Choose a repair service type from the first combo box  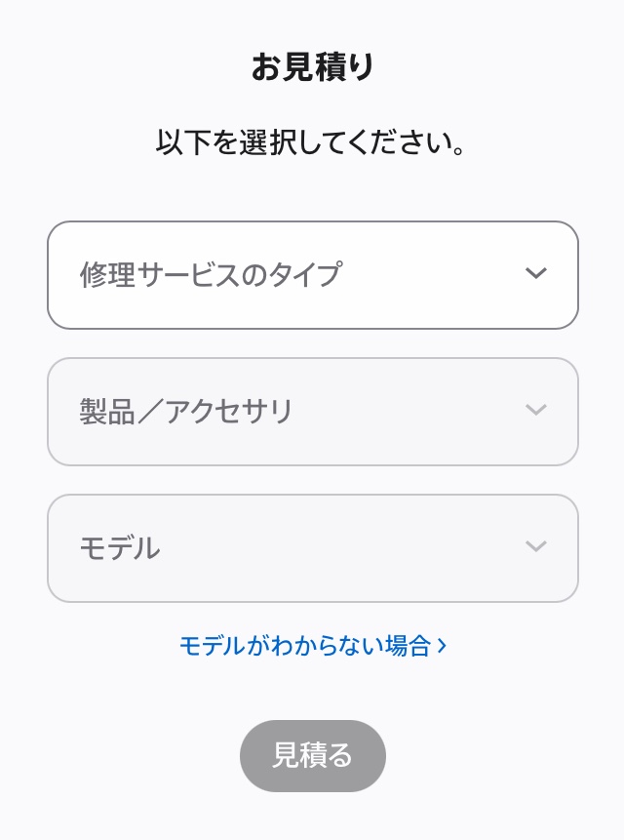click(312, 275)
